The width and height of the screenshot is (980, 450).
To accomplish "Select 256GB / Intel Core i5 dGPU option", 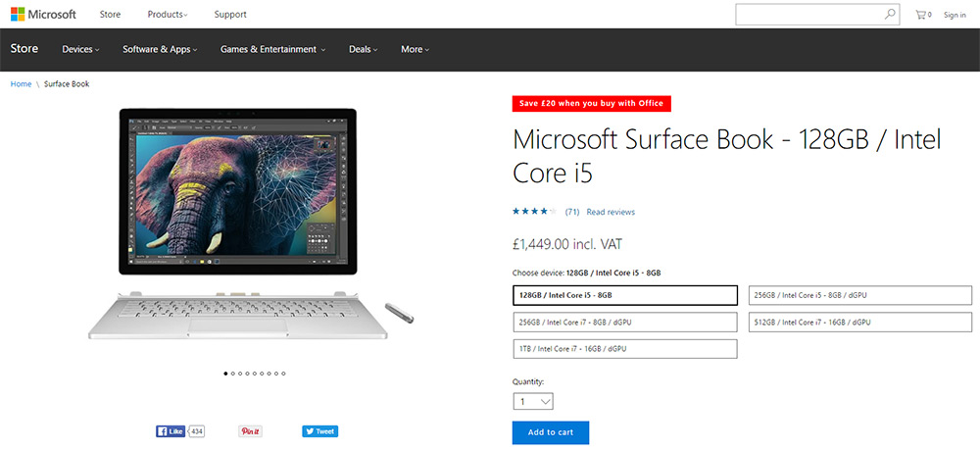I will coord(860,295).
